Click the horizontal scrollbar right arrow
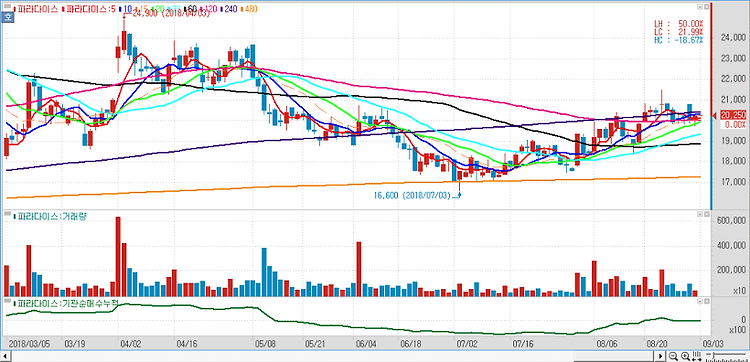Image resolution: width=750 pixels, height=362 pixels. click(661, 356)
